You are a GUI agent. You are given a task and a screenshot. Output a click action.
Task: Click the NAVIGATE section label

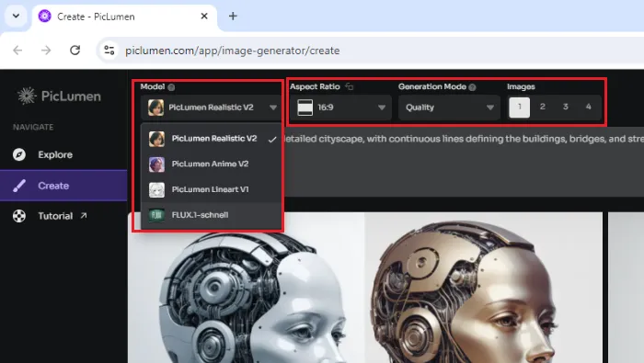(x=33, y=127)
